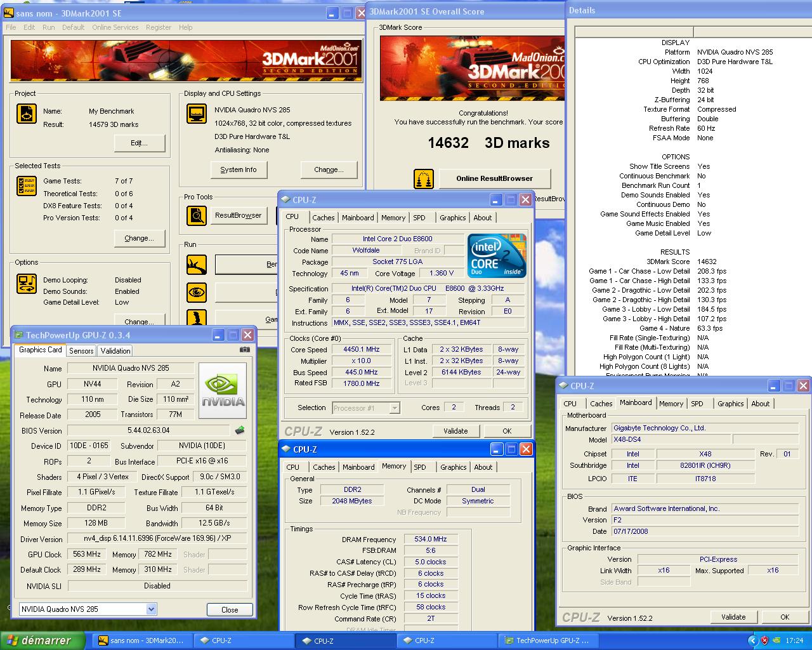This screenshot has width=812, height=650.
Task: Open the Help menu in 3DMark2001
Action: [x=185, y=27]
